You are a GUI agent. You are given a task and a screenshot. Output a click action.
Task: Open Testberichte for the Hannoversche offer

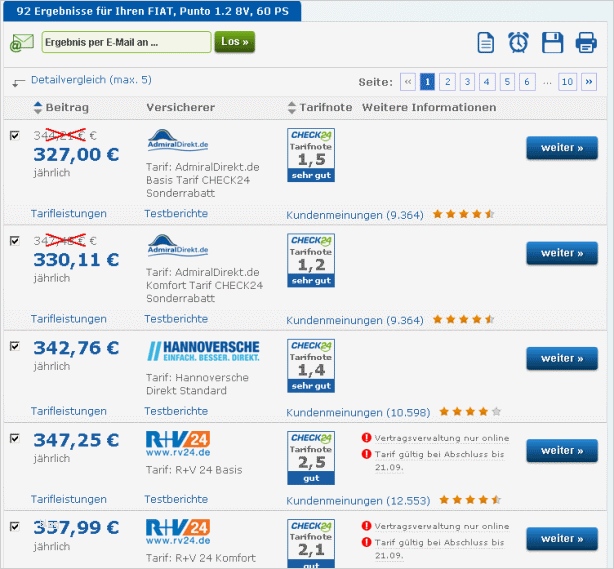click(x=176, y=411)
